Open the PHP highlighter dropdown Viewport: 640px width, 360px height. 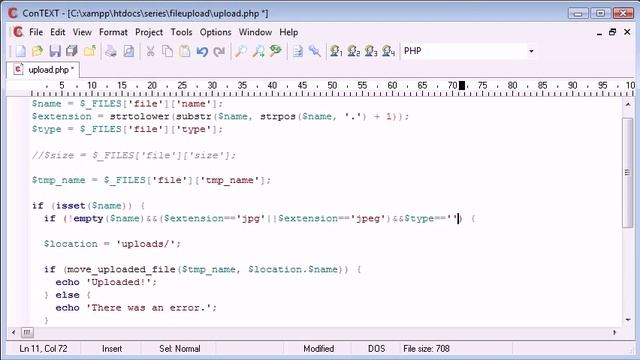(x=531, y=51)
